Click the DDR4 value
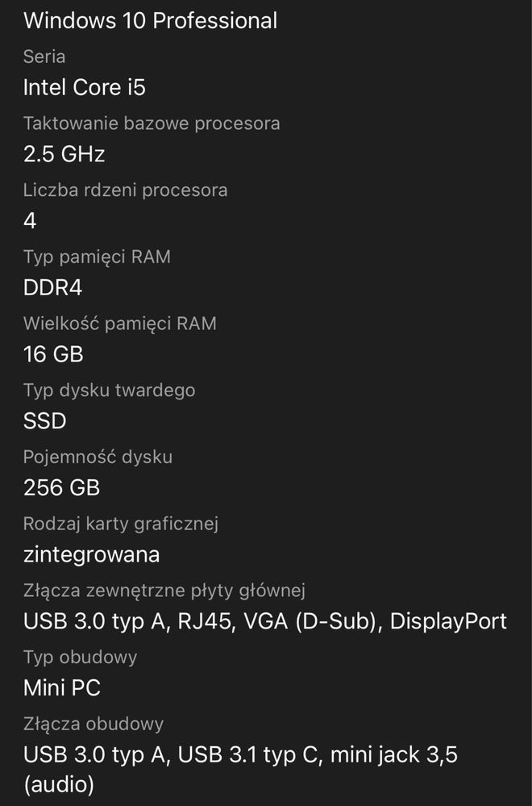The width and height of the screenshot is (532, 806). click(53, 287)
